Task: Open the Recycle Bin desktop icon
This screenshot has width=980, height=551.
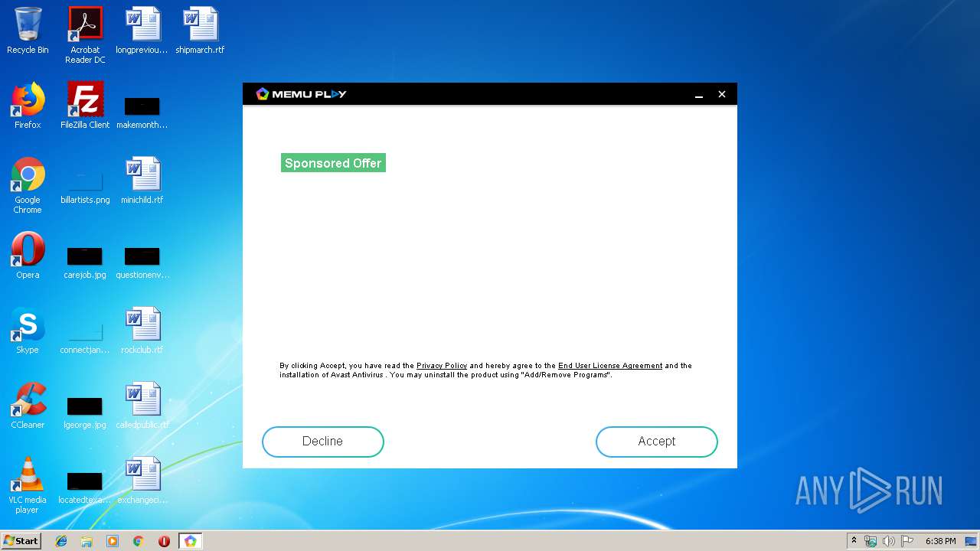Action: point(28,31)
